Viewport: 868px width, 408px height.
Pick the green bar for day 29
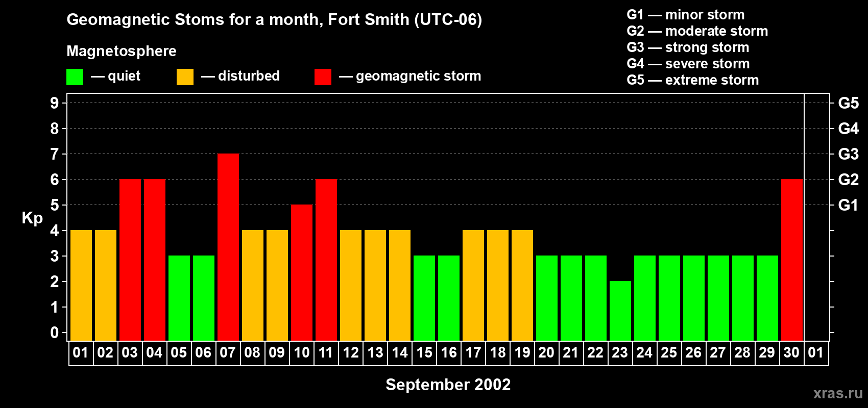click(x=767, y=298)
